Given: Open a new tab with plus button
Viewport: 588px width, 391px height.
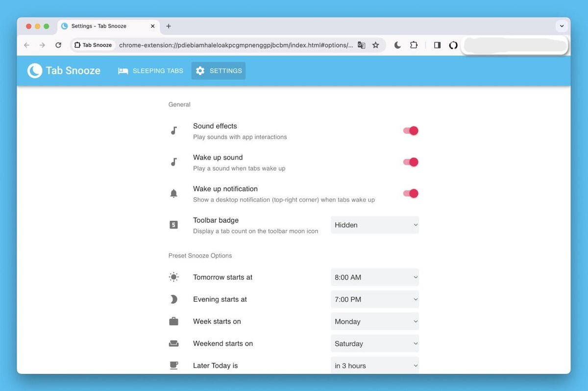Looking at the screenshot, I should [169, 26].
